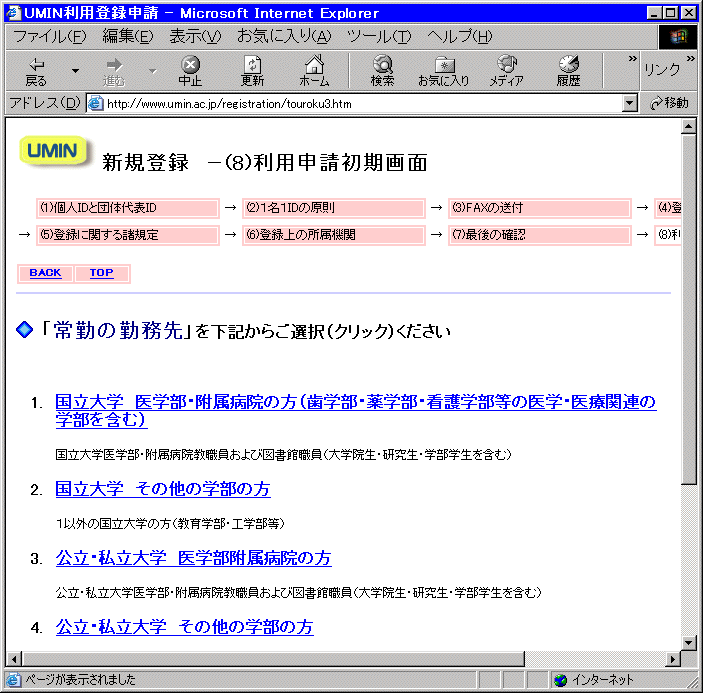Open the Back button history dropdown arrow

[75, 71]
